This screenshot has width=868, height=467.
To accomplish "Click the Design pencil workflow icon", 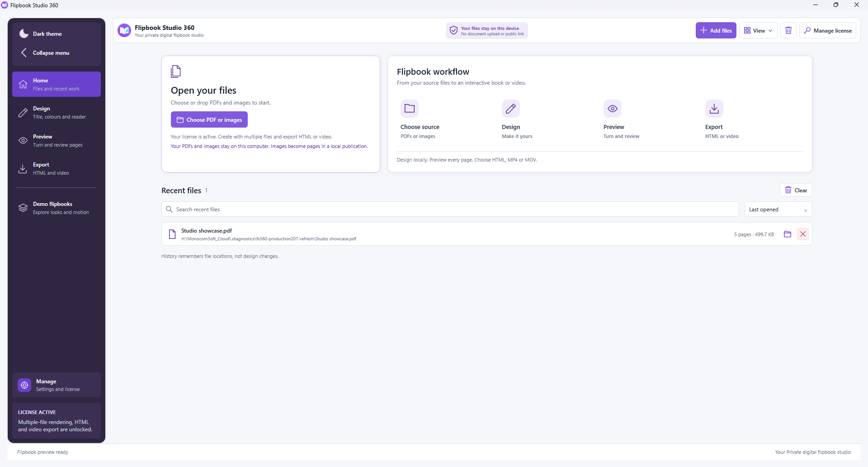I will pos(511,109).
